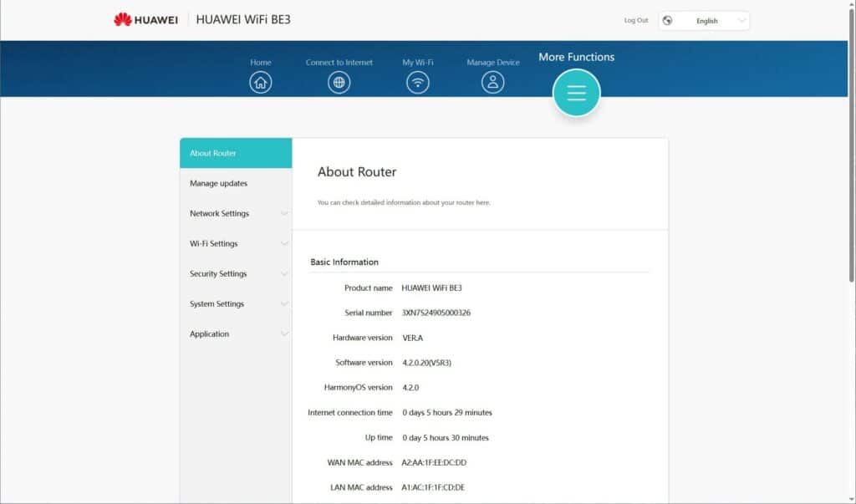Click the Connect to Internet globe icon
The height and width of the screenshot is (504, 856).
point(339,83)
